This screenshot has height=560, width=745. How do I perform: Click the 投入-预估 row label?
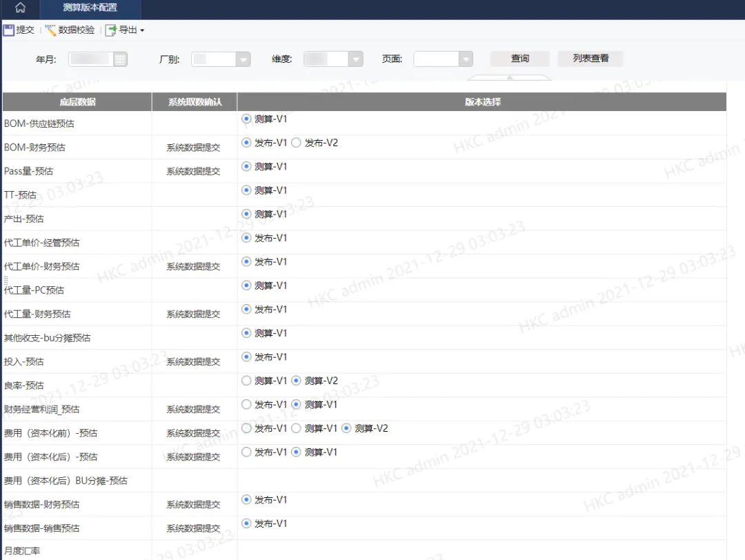pyautogui.click(x=23, y=361)
